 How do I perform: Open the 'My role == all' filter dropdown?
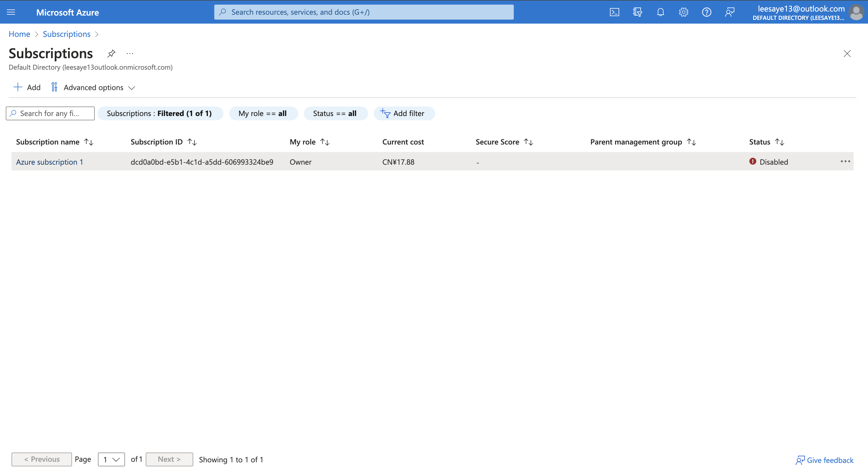[x=264, y=113]
